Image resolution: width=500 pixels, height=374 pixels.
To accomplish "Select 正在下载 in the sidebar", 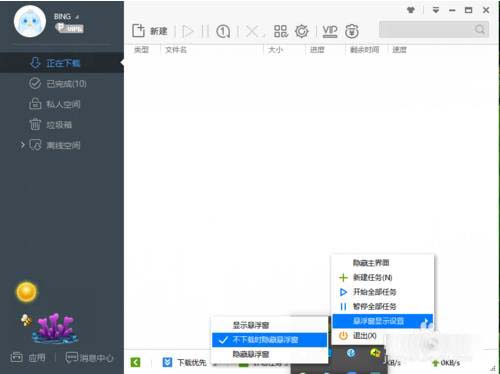I will [x=62, y=63].
